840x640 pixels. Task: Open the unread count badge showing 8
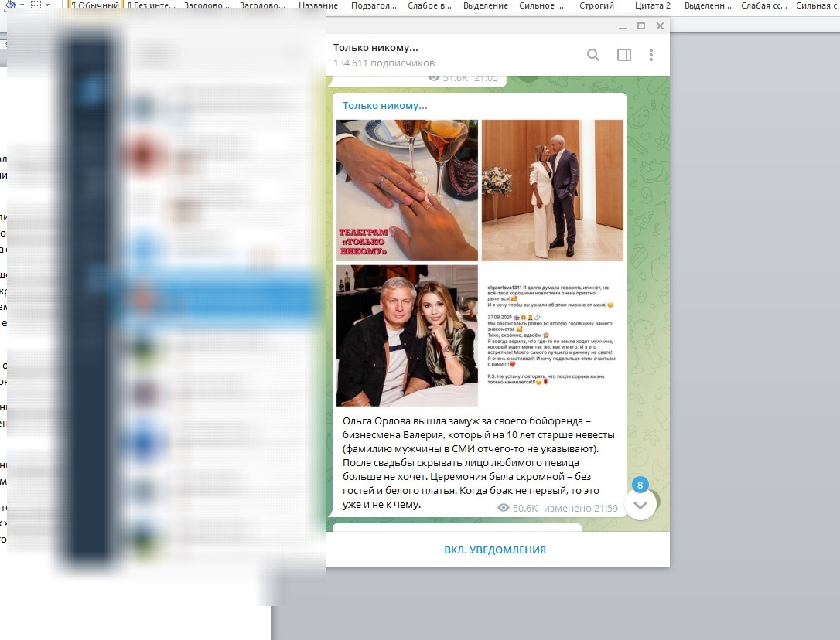pyautogui.click(x=640, y=485)
